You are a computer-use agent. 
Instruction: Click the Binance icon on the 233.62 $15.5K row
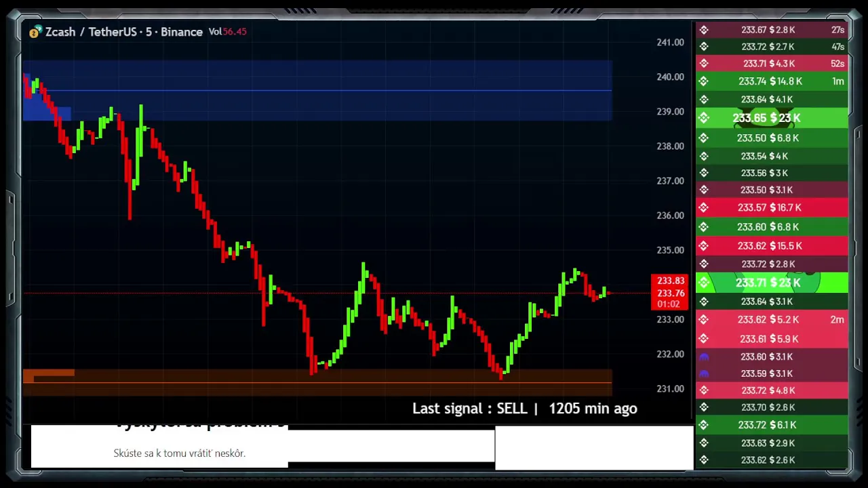[704, 245]
